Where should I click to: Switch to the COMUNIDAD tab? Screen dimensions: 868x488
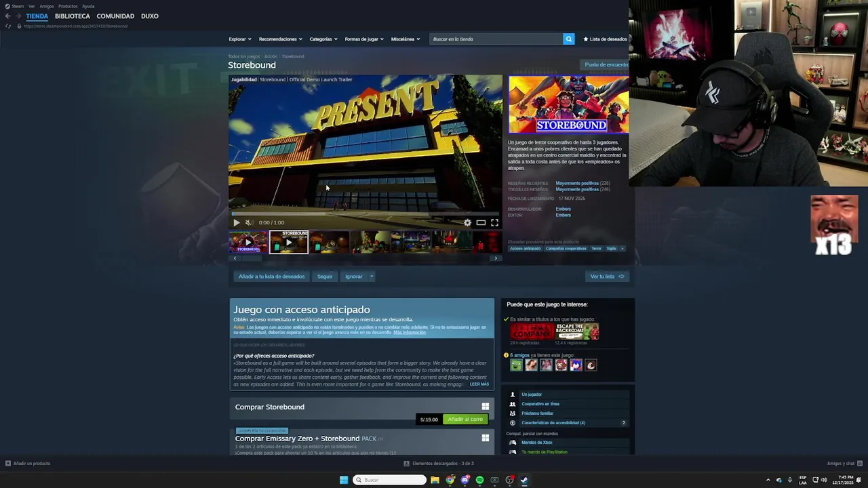[x=115, y=16]
